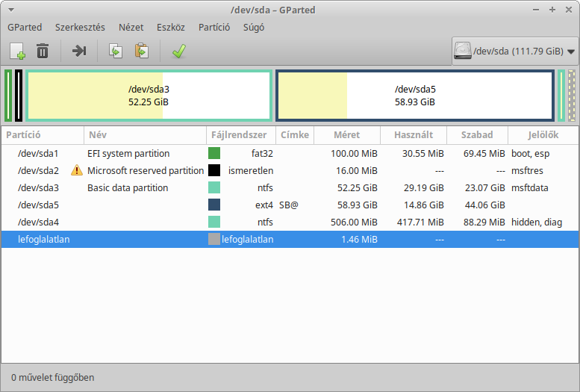Click the teal swatch in sda4 row
The width and height of the screenshot is (580, 392).
214,222
